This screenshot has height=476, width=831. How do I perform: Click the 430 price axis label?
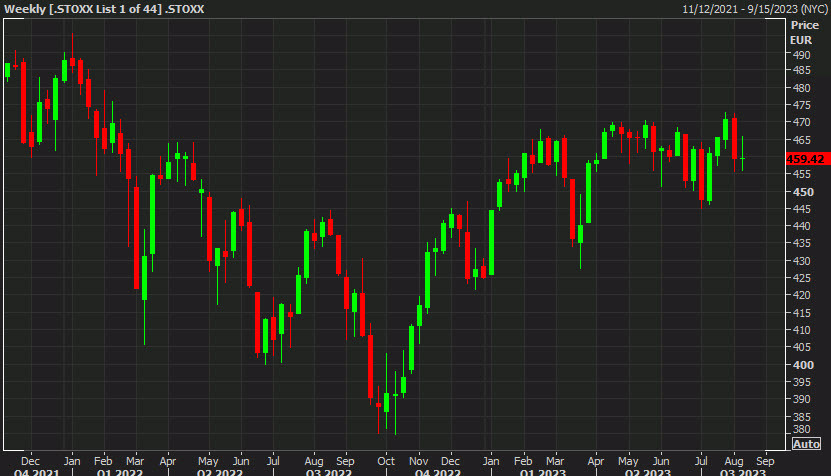click(801, 261)
